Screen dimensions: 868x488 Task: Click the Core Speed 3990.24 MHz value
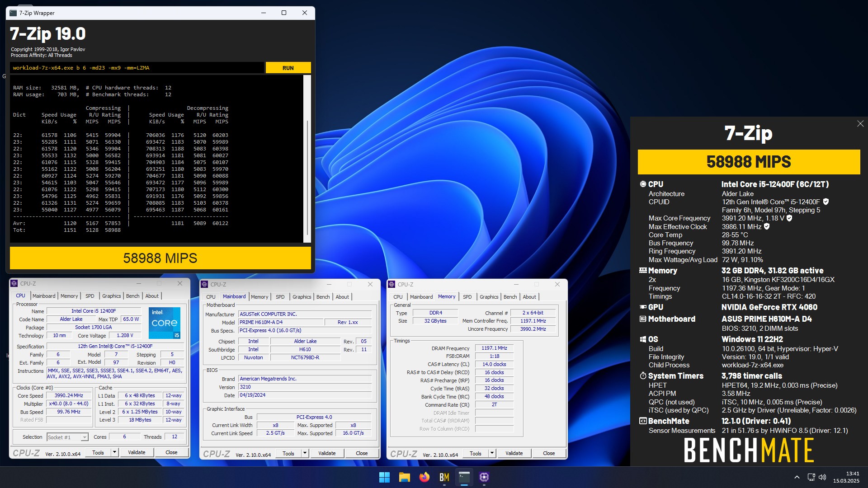[x=69, y=395]
